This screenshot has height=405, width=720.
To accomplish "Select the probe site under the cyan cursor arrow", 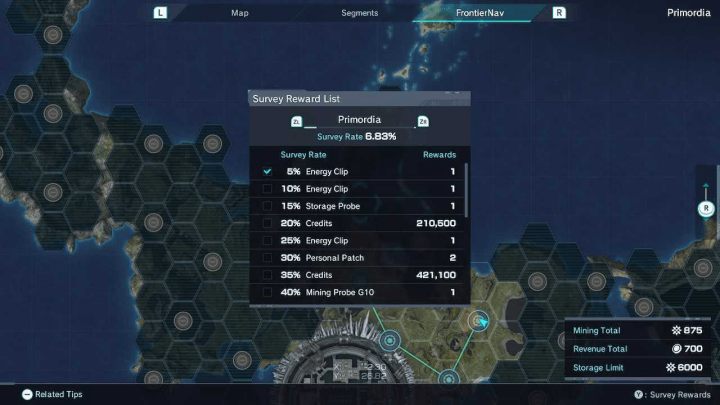I will click(478, 320).
